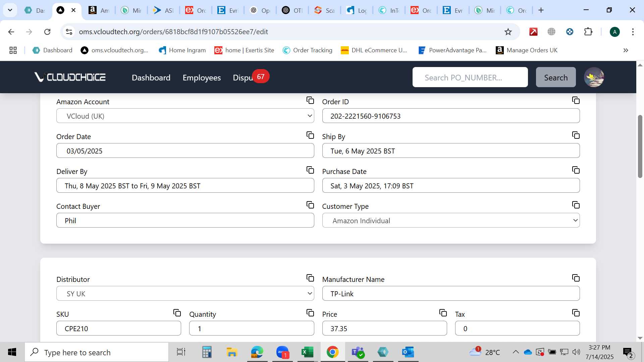
Task: Open the browser Extensions puzzle icon
Action: pyautogui.click(x=588, y=32)
